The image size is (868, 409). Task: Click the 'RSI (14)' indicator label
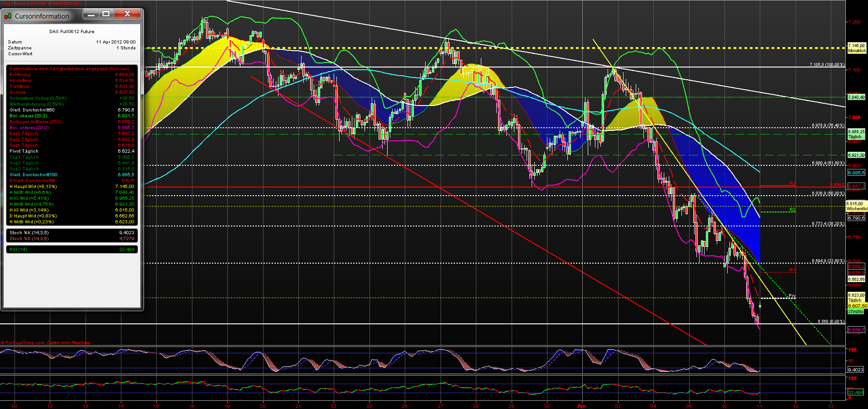[x=18, y=250]
